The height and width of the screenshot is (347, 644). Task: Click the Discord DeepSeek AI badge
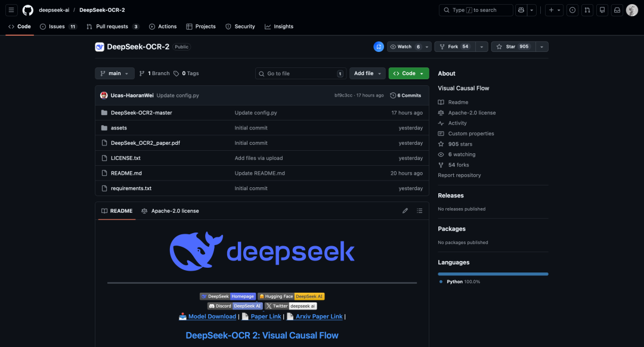[x=235, y=306]
